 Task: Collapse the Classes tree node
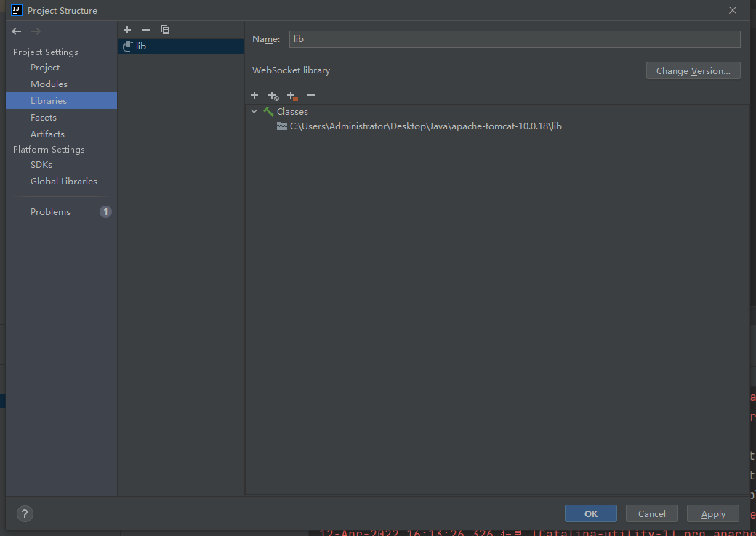[x=254, y=112]
